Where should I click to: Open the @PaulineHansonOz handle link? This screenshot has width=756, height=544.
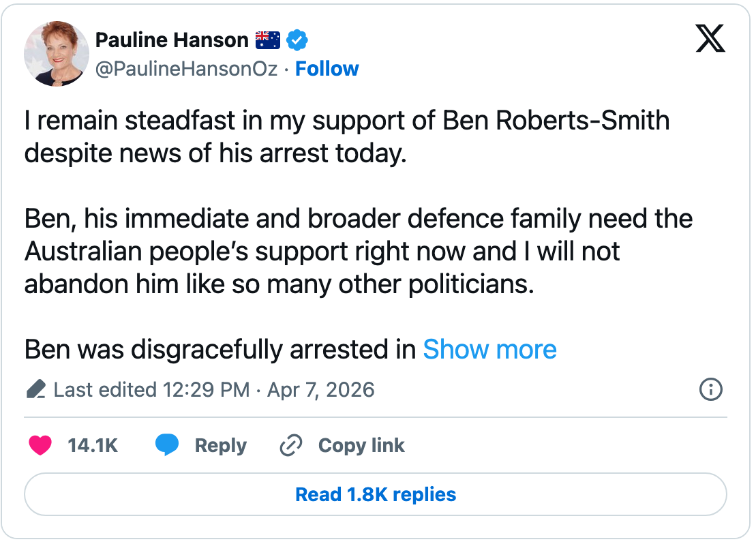(186, 69)
